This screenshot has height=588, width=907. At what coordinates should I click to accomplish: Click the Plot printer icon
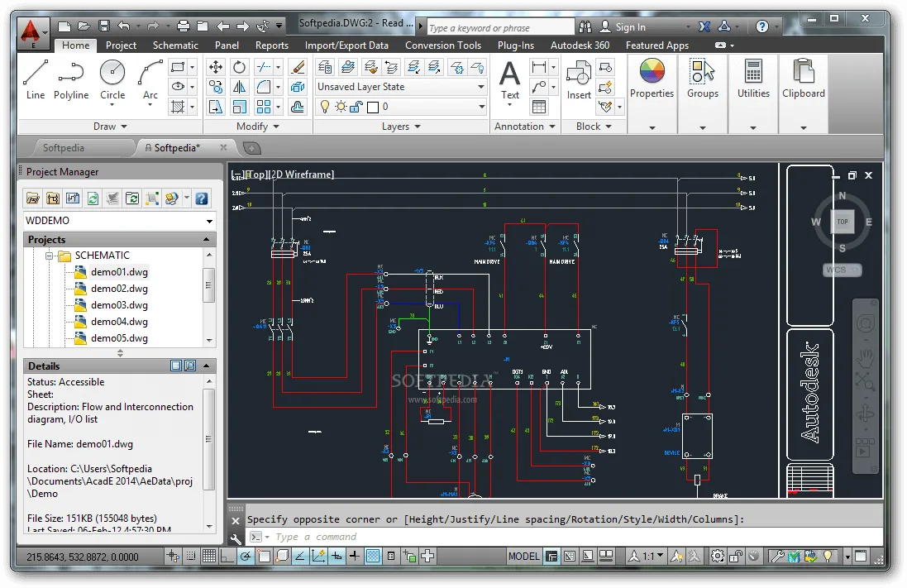tap(184, 26)
